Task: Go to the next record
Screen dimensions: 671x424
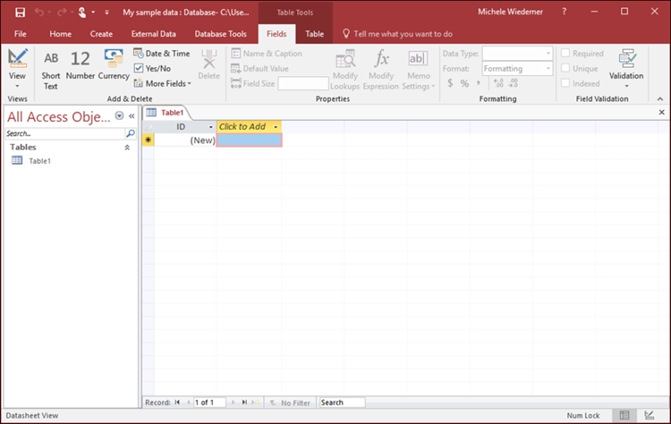Action: pyautogui.click(x=233, y=403)
